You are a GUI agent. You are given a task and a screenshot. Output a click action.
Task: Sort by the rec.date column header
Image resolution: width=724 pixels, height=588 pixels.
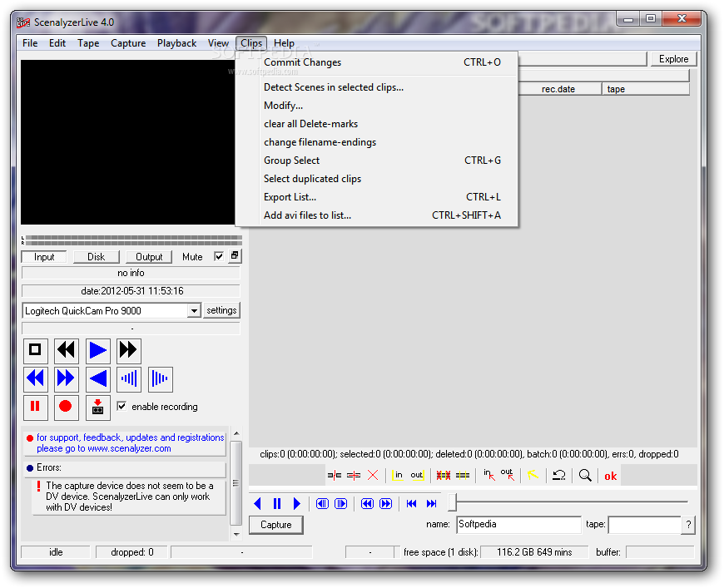click(558, 89)
